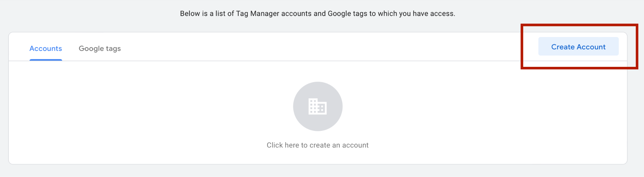Click the 'Click here to create an account' text

click(318, 145)
